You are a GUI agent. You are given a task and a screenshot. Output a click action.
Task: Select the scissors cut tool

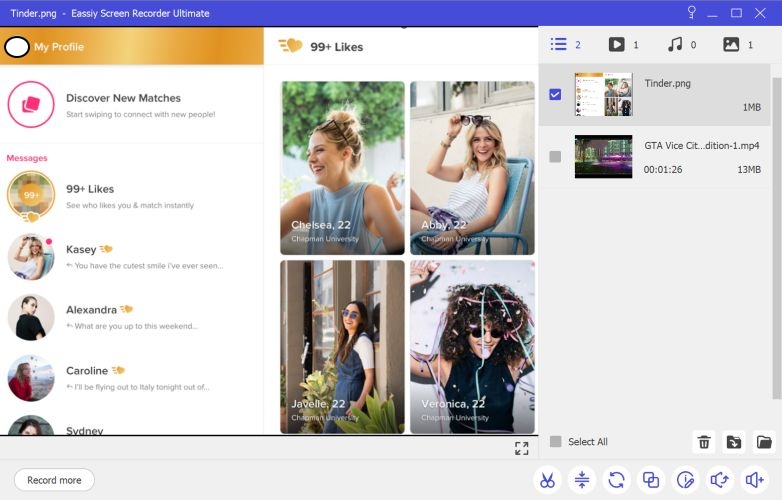click(547, 480)
